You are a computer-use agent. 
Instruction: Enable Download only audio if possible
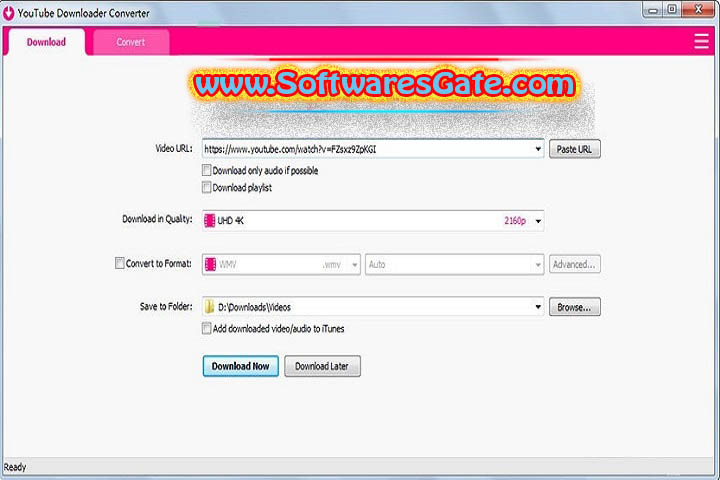tap(207, 170)
